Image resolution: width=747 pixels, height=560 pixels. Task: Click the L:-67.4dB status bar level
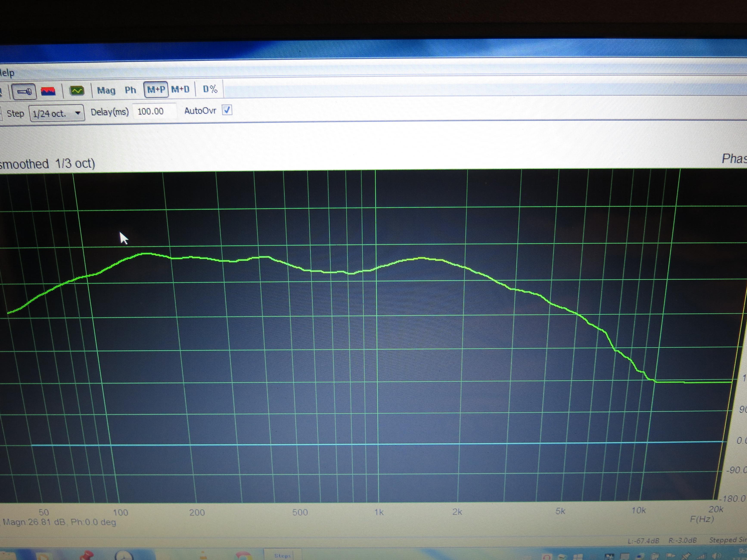click(643, 541)
